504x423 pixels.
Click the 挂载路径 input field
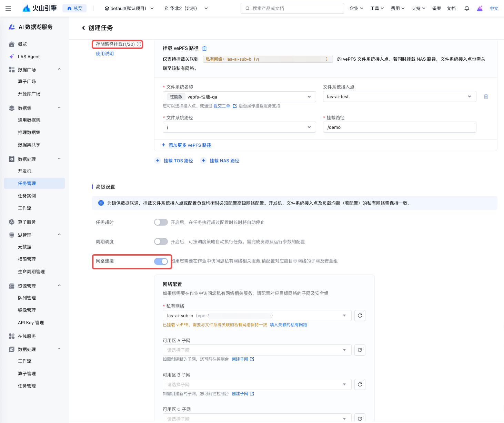(399, 127)
